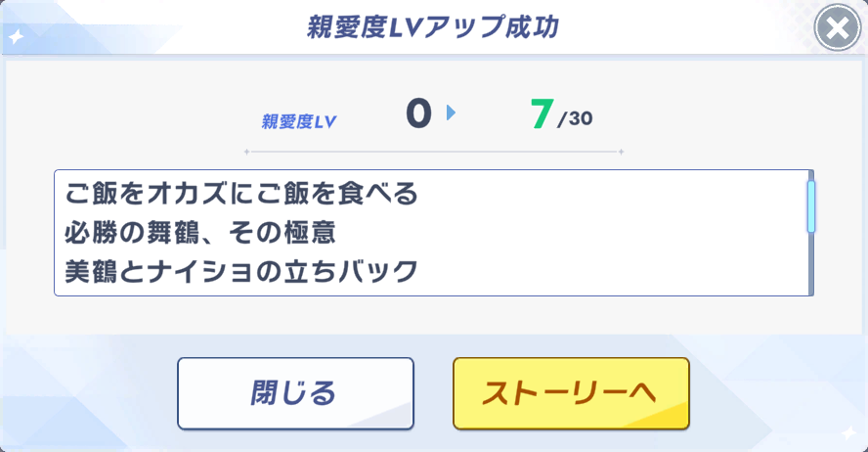Click the green new level number 7
This screenshot has height=452, width=868.
[x=541, y=115]
